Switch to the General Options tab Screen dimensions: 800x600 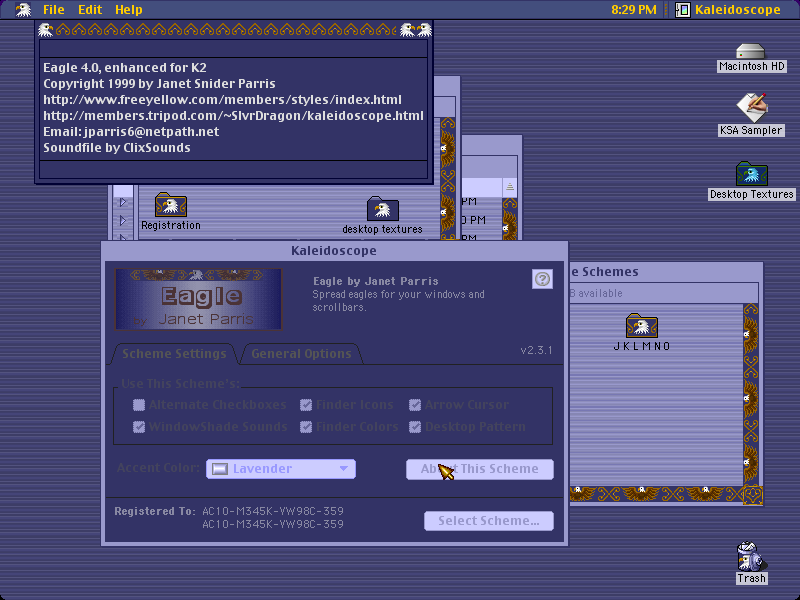tap(301, 354)
